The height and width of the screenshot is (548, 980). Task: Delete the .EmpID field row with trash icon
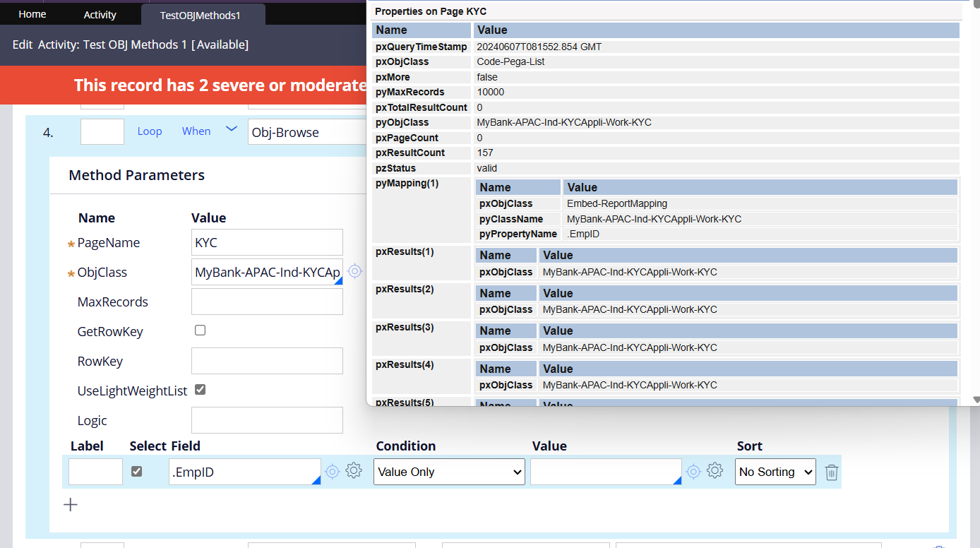click(x=831, y=472)
